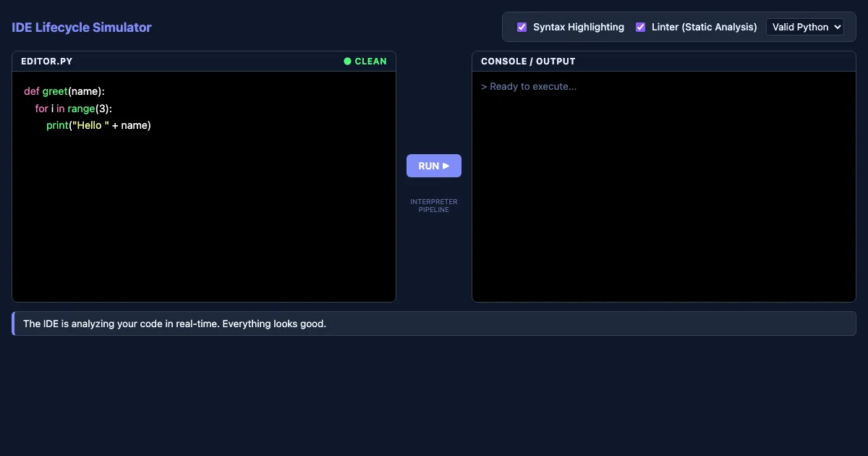
Task: Toggle the Syntax Highlighting checkbox
Action: 522,28
